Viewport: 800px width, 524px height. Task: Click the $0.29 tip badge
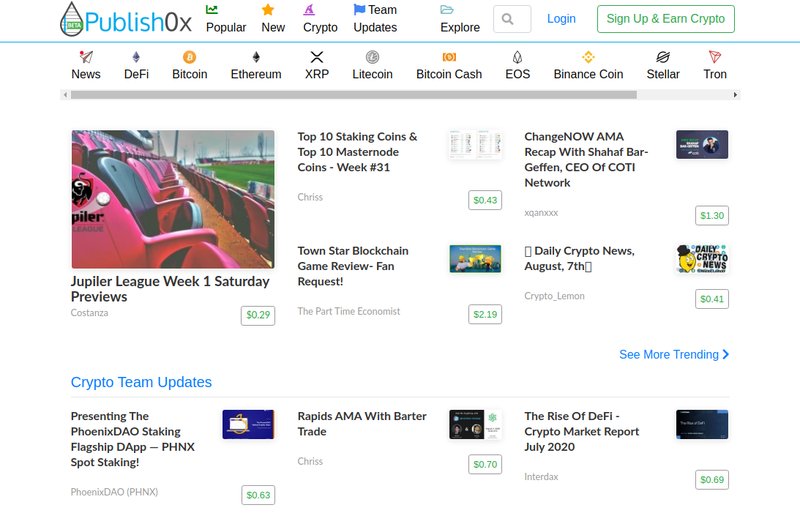point(258,315)
